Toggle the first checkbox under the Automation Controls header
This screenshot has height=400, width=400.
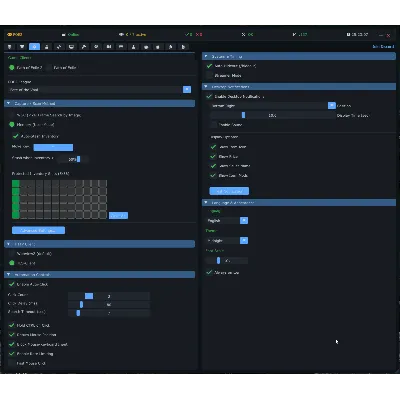(12, 284)
